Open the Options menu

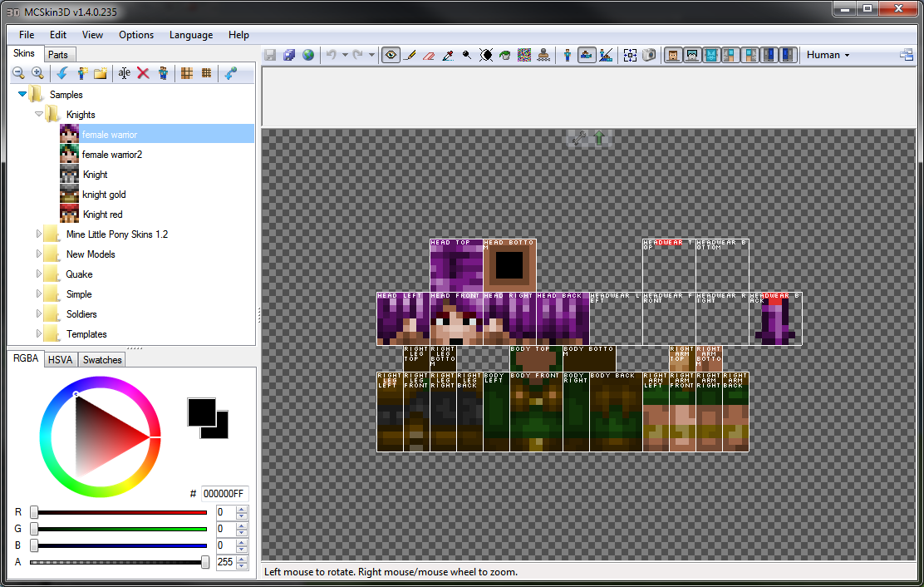[136, 35]
